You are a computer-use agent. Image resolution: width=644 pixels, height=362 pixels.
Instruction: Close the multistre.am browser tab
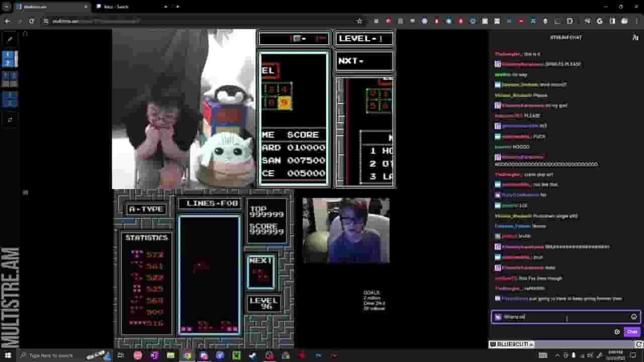86,7
